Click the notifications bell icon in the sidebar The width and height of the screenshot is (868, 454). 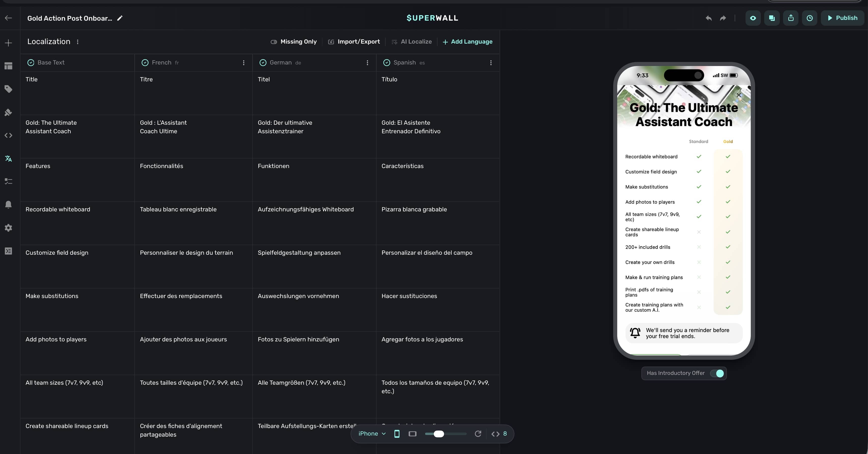(x=8, y=204)
